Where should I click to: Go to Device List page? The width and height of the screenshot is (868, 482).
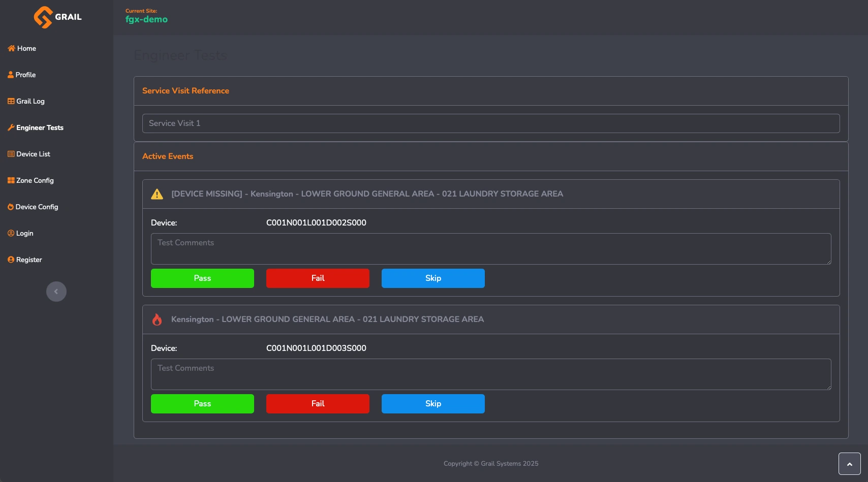[x=33, y=154]
